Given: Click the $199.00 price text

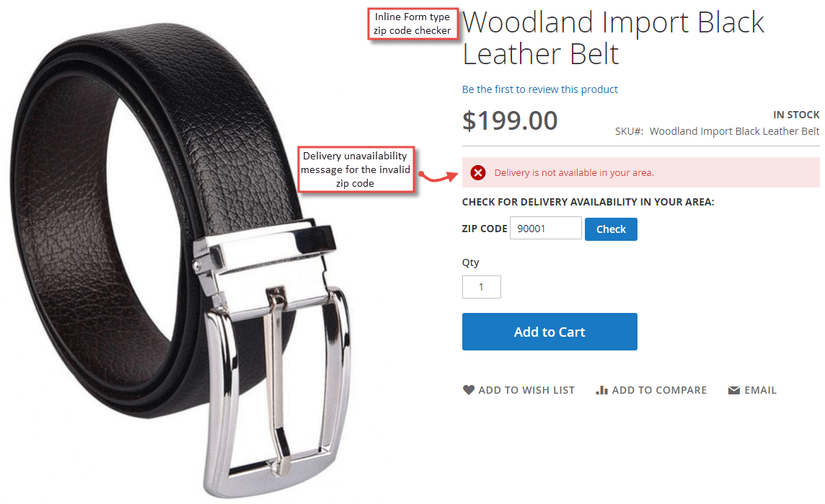Looking at the screenshot, I should (x=509, y=120).
